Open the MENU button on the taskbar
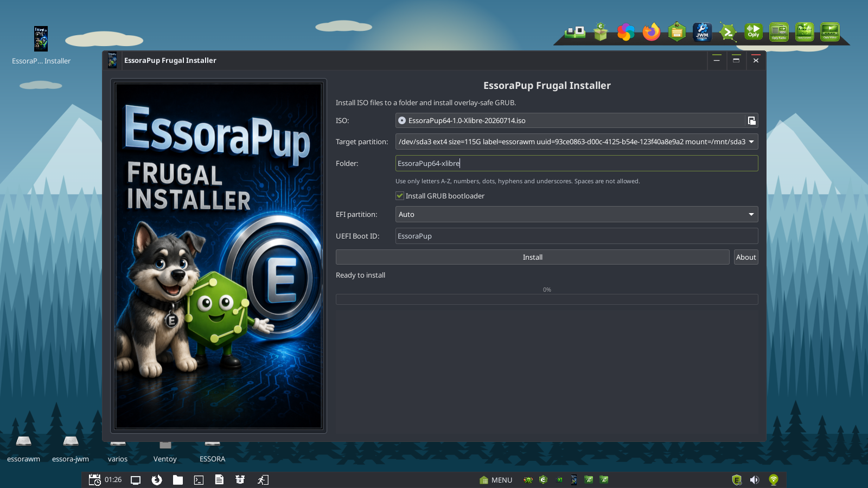 coord(496,480)
